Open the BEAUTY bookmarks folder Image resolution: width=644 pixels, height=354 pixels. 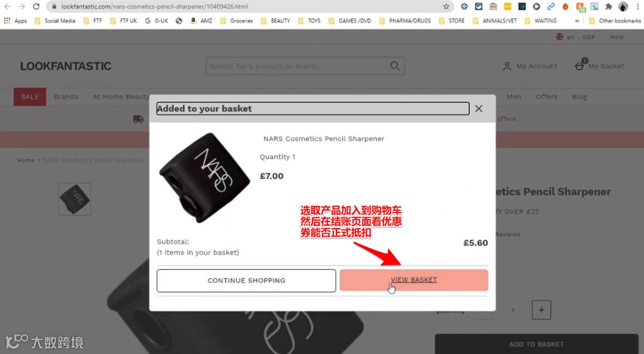(x=275, y=20)
